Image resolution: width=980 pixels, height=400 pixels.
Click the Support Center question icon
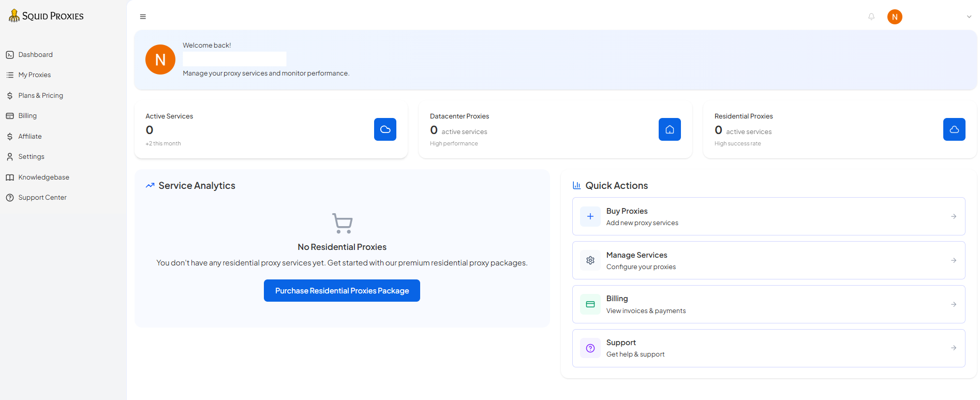point(10,198)
